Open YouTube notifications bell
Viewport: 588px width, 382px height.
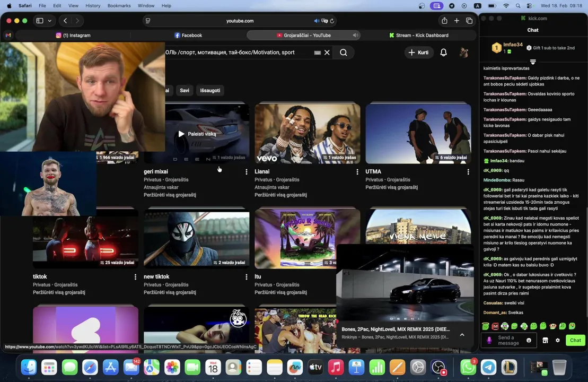pyautogui.click(x=443, y=53)
